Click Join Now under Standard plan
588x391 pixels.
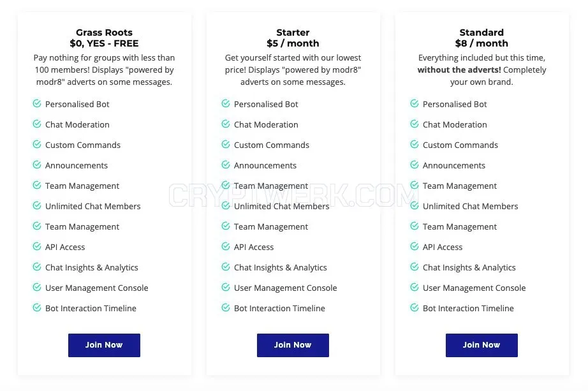481,345
